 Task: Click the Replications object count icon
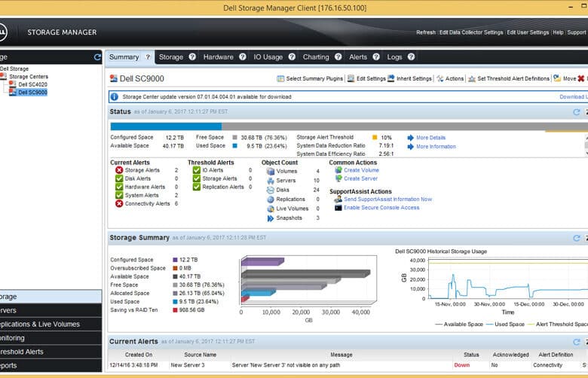[271, 200]
